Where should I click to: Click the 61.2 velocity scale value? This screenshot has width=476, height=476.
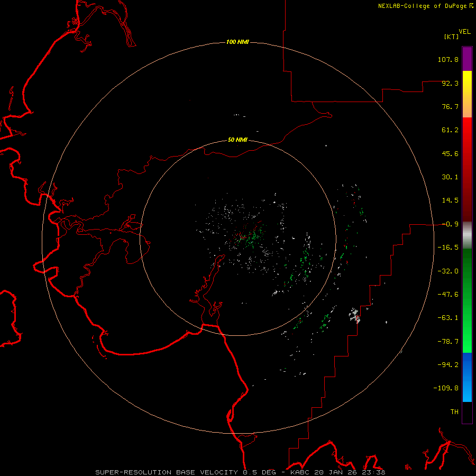(450, 130)
